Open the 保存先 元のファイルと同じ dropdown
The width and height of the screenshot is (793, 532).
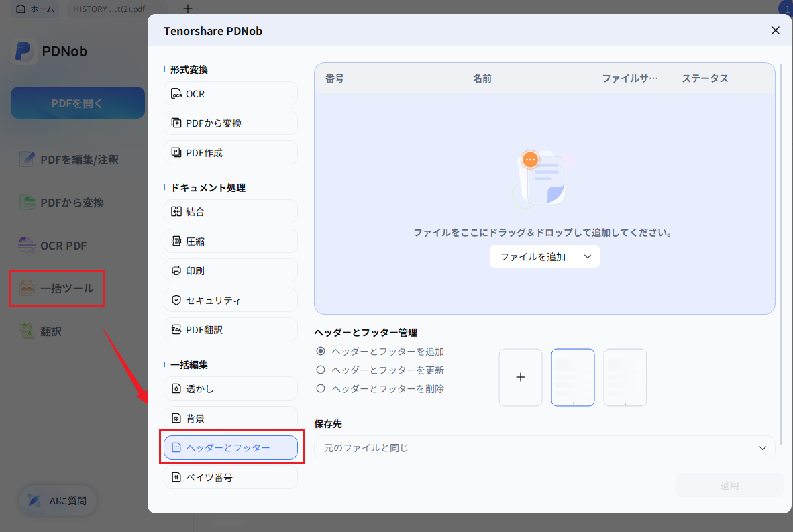pyautogui.click(x=545, y=448)
